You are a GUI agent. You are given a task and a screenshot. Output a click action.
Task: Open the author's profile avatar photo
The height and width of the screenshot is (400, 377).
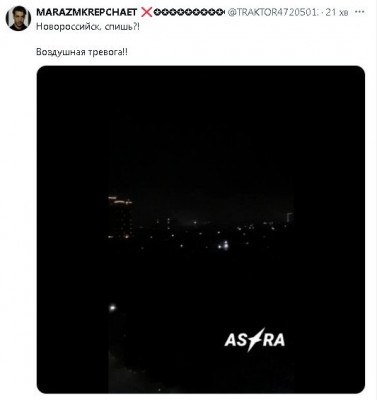[18, 18]
